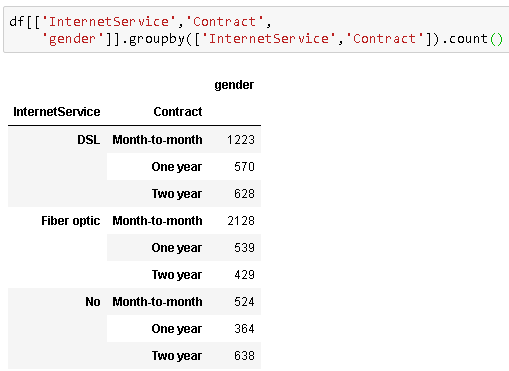
Task: Click the value 539 in the table
Action: (x=244, y=248)
